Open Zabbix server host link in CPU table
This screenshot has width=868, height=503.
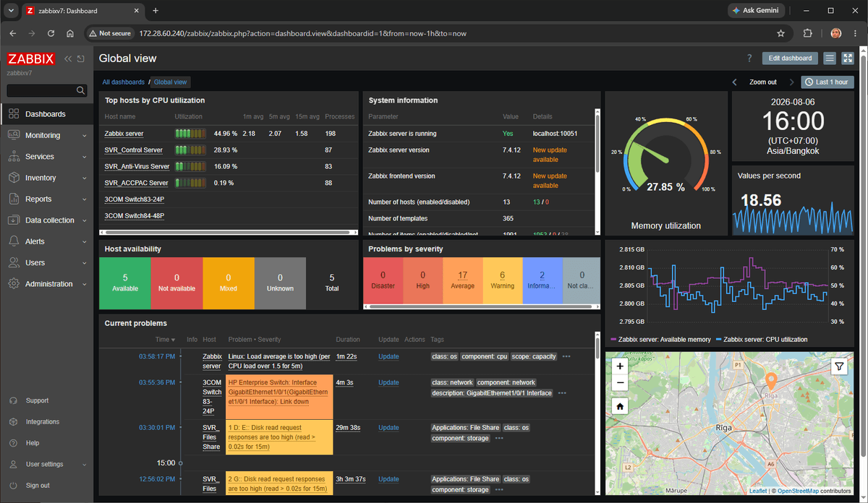[x=124, y=134]
